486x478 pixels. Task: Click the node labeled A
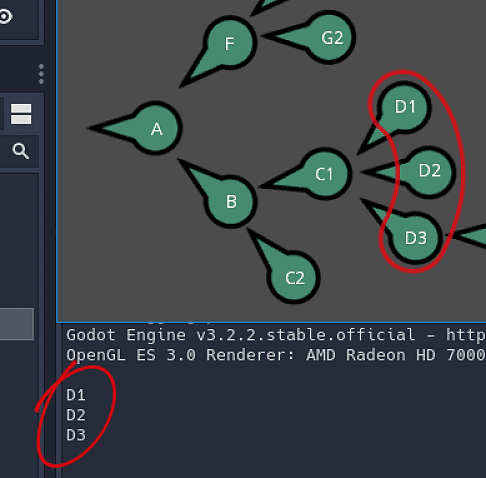(x=155, y=128)
